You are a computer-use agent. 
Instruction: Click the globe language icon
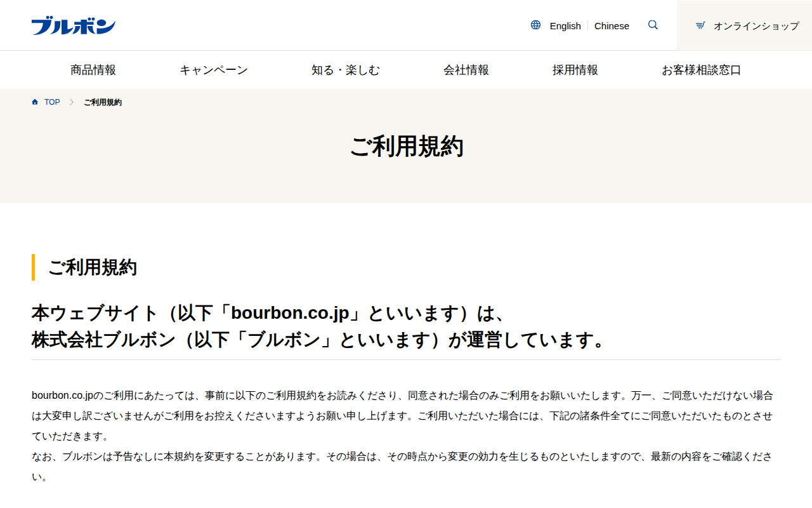(x=536, y=25)
